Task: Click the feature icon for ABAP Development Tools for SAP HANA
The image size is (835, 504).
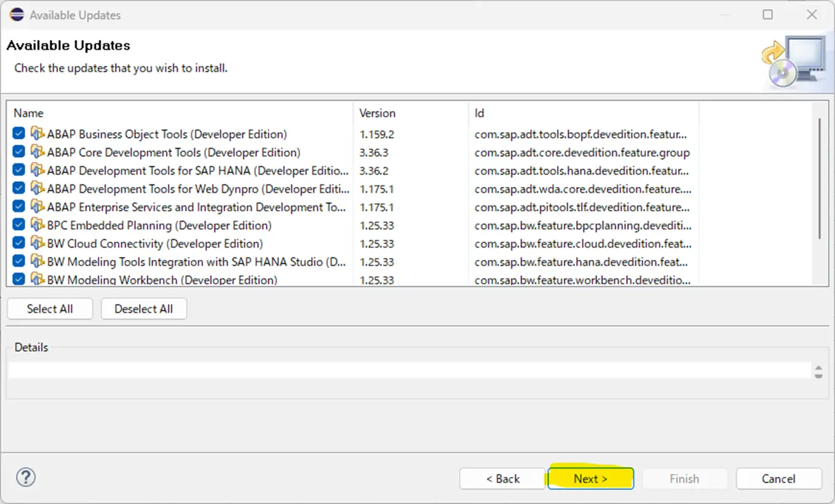Action: pyautogui.click(x=38, y=170)
